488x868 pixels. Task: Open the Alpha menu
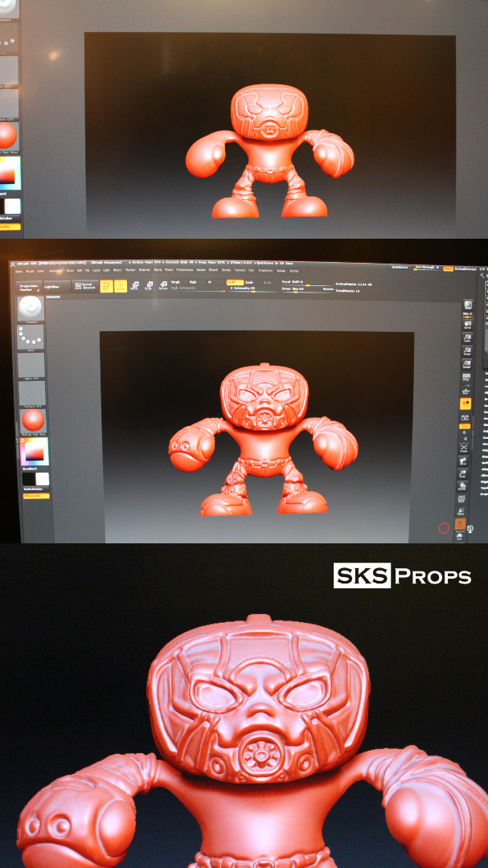18,272
